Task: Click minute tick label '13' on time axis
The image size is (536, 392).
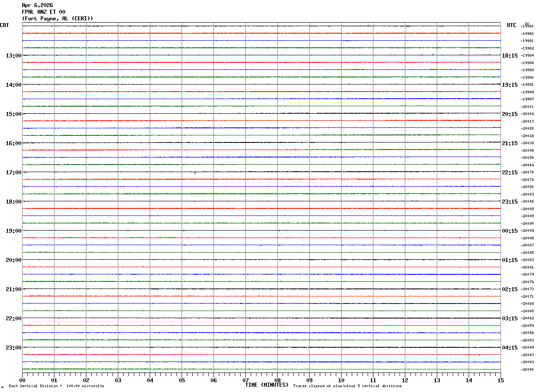Action: 437,380
